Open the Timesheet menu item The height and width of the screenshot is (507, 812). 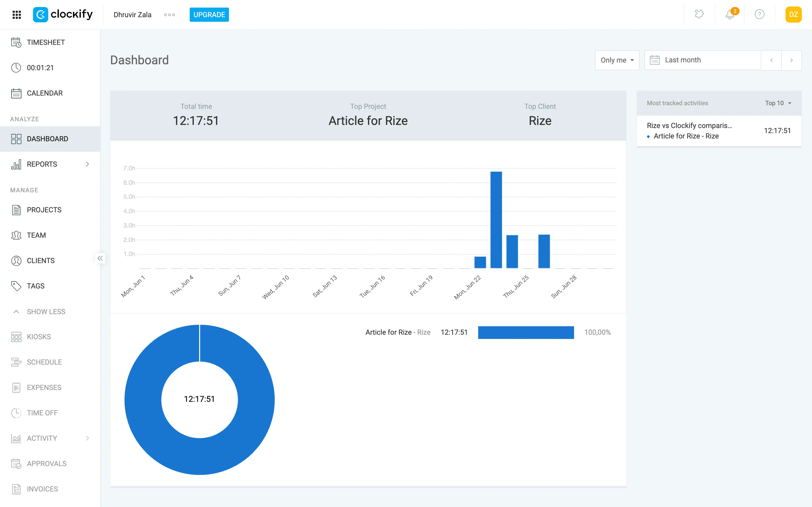pos(50,42)
